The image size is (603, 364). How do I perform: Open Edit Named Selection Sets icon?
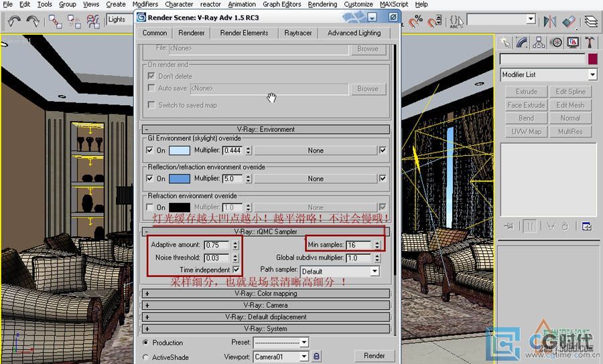(456, 21)
